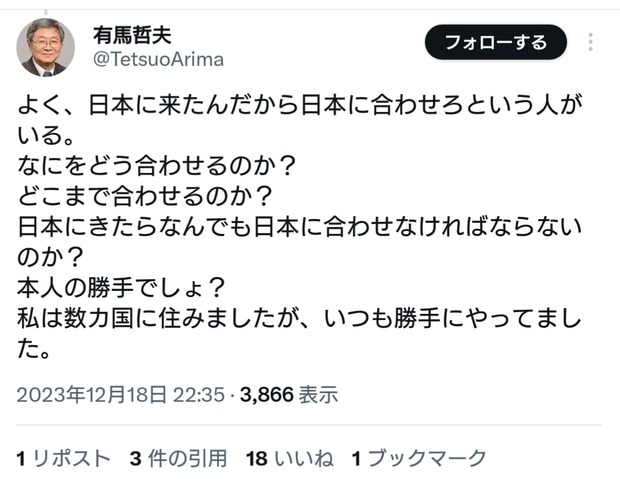620x485 pixels.
Task: Open the tweet's three-dot more options menu
Action: pos(590,42)
